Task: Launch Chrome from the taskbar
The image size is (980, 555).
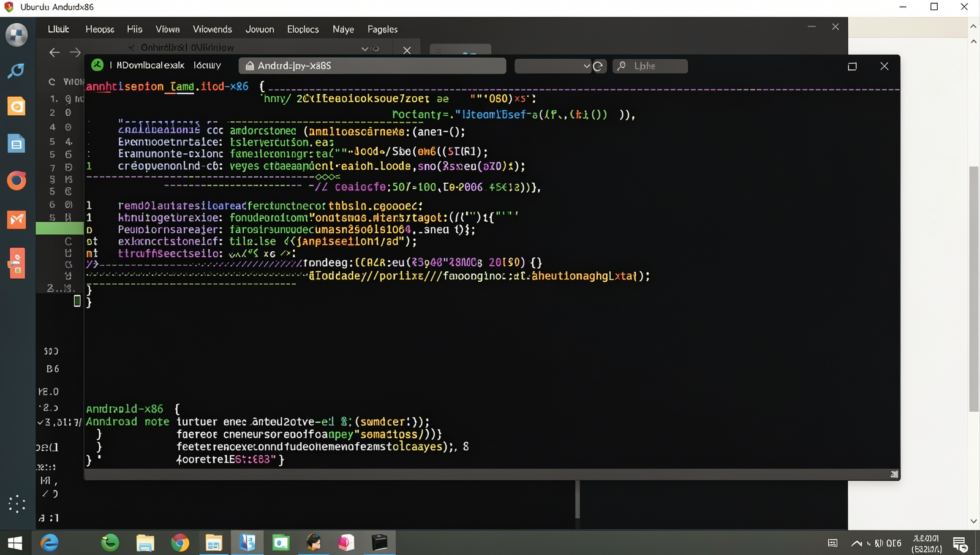Action: click(x=179, y=543)
